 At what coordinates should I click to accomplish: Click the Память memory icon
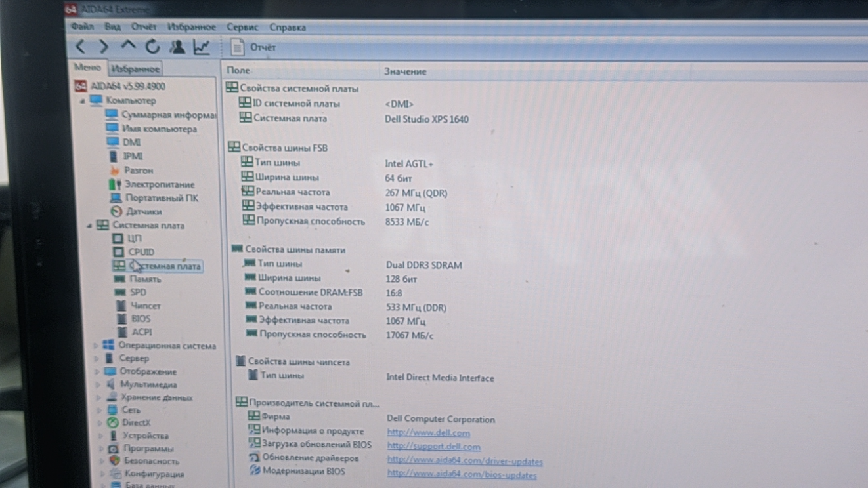[119, 279]
